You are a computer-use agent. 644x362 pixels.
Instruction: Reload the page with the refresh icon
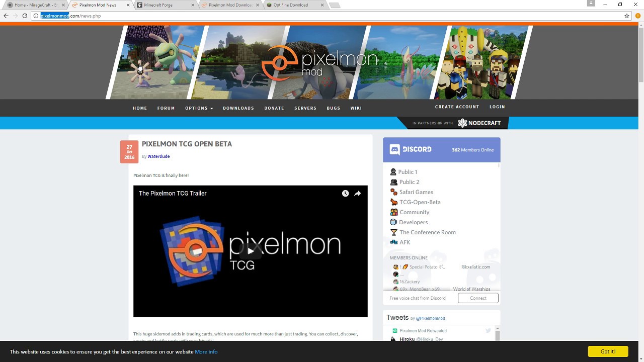(x=25, y=16)
